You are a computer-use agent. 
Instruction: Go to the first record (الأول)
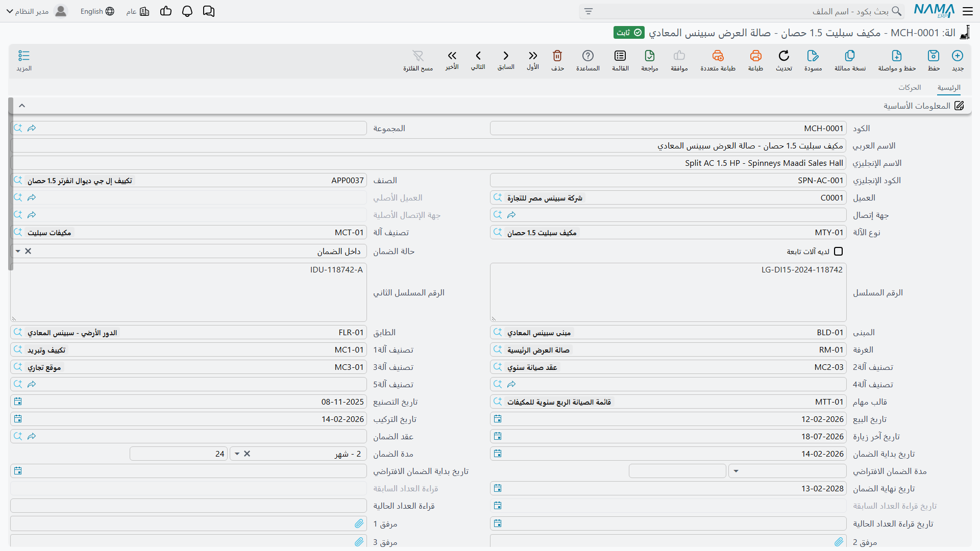coord(533,60)
